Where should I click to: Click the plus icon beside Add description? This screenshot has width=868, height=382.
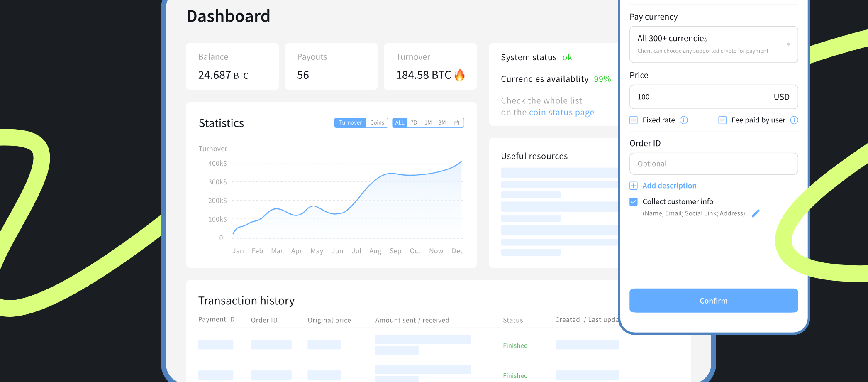pos(634,186)
